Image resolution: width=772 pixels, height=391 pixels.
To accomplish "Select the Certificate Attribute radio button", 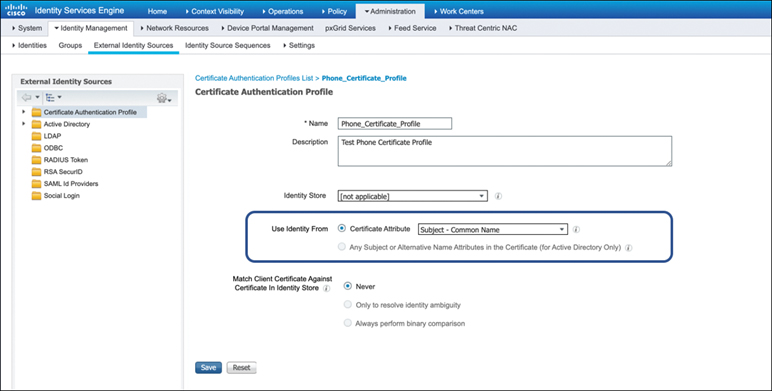I will 342,228.
